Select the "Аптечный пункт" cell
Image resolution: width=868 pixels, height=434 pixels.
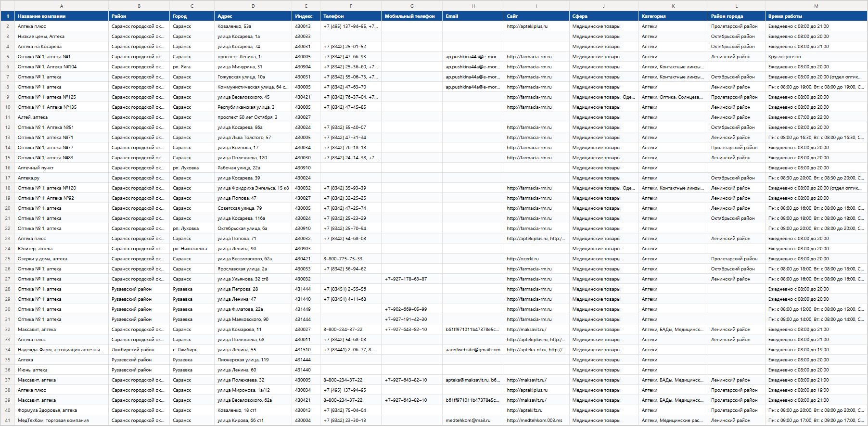[x=62, y=167]
